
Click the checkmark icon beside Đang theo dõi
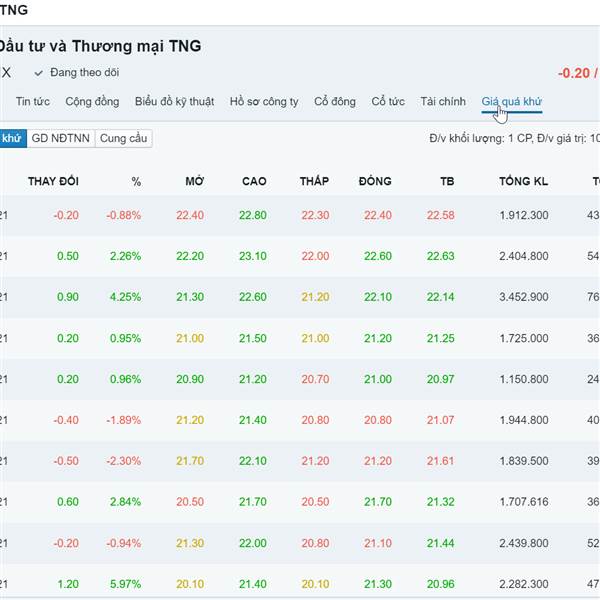38,73
